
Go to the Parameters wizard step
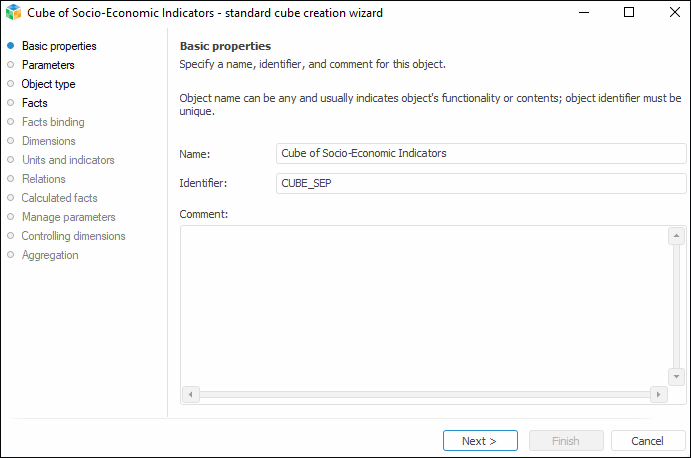click(x=48, y=65)
